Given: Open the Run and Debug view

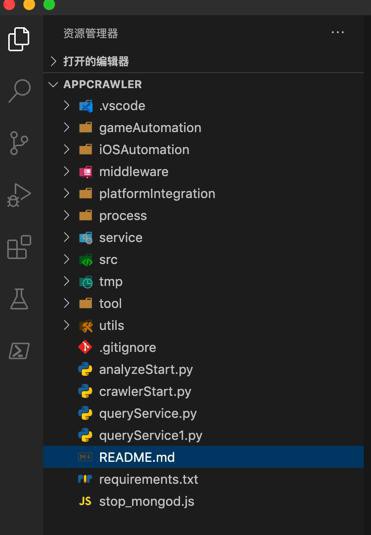Looking at the screenshot, I should [19, 195].
